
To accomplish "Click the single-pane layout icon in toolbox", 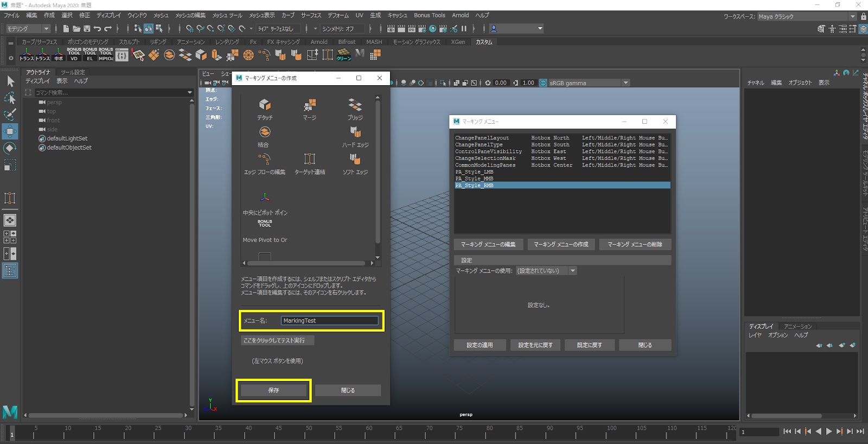I will [x=10, y=220].
